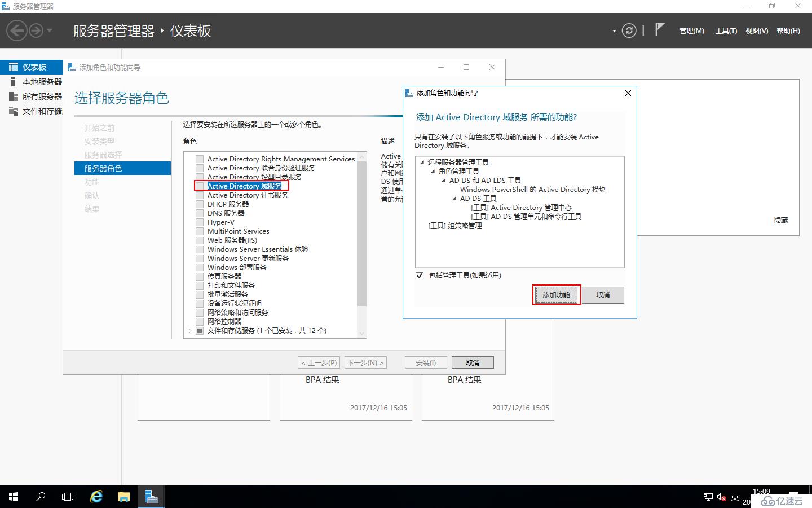Select 所有服务器 in the sidebar
Viewport: 812px width, 508px height.
click(32, 97)
